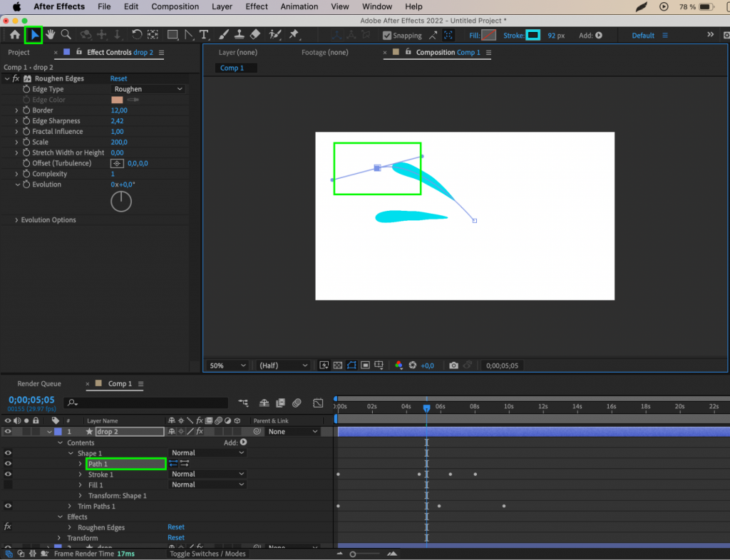The image size is (730, 560).
Task: Select the Type tool
Action: 203,34
